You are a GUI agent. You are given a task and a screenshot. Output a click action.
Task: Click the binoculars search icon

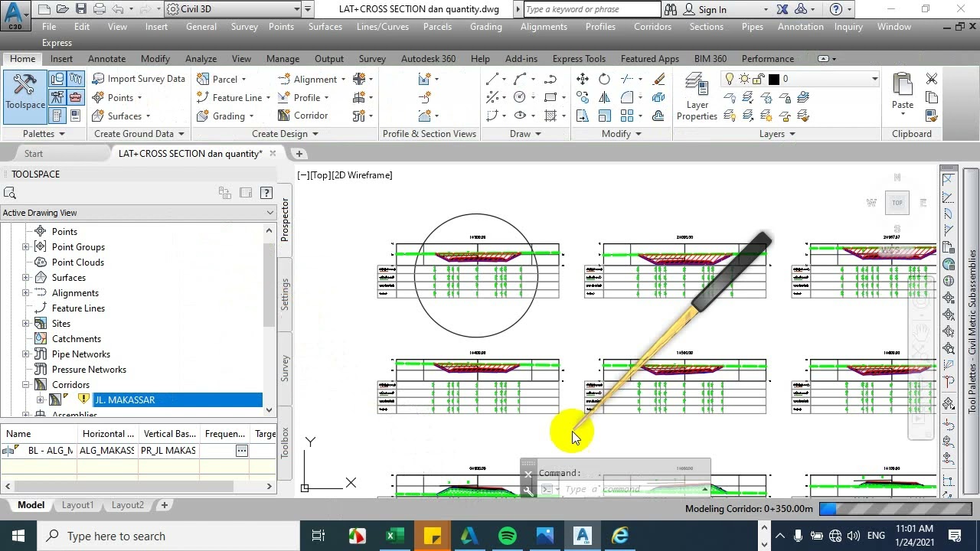coord(671,9)
